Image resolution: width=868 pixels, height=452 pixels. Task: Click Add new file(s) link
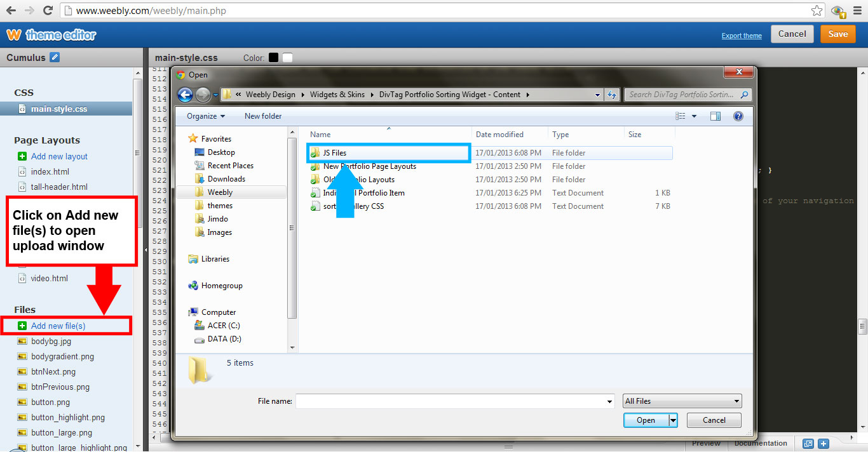coord(58,326)
